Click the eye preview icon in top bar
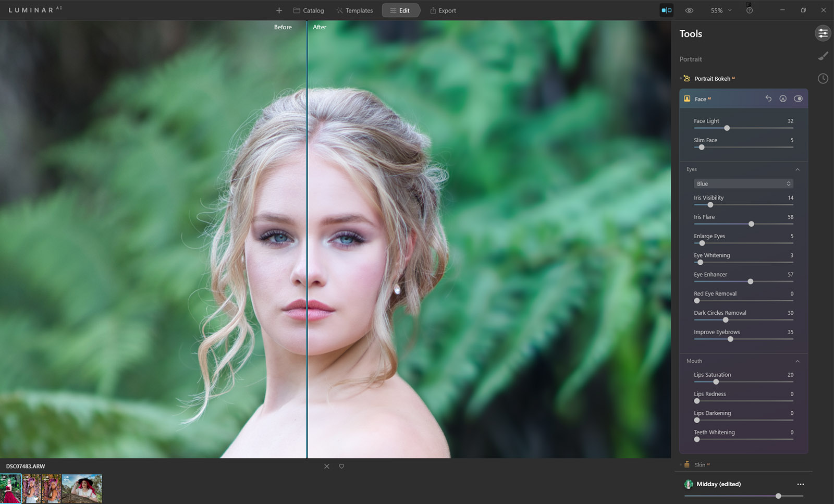The height and width of the screenshot is (504, 834). [x=689, y=10]
